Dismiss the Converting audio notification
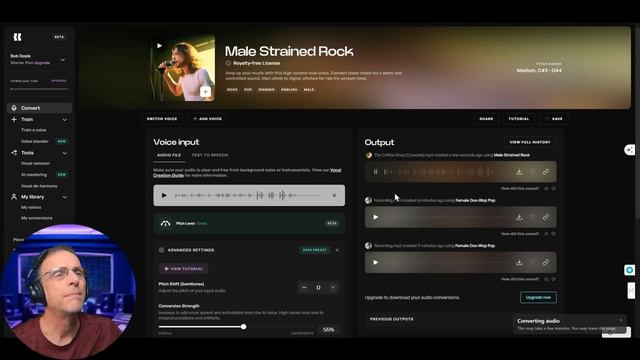Image resolution: width=640 pixels, height=360 pixels. coord(621,320)
